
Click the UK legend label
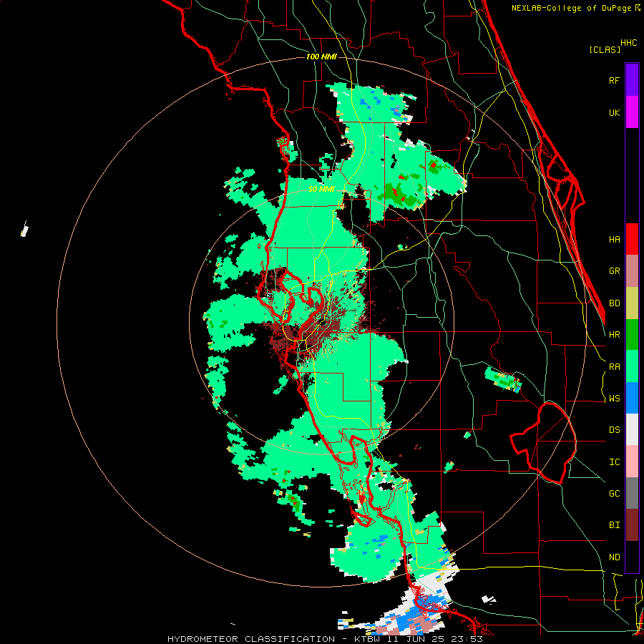point(615,112)
